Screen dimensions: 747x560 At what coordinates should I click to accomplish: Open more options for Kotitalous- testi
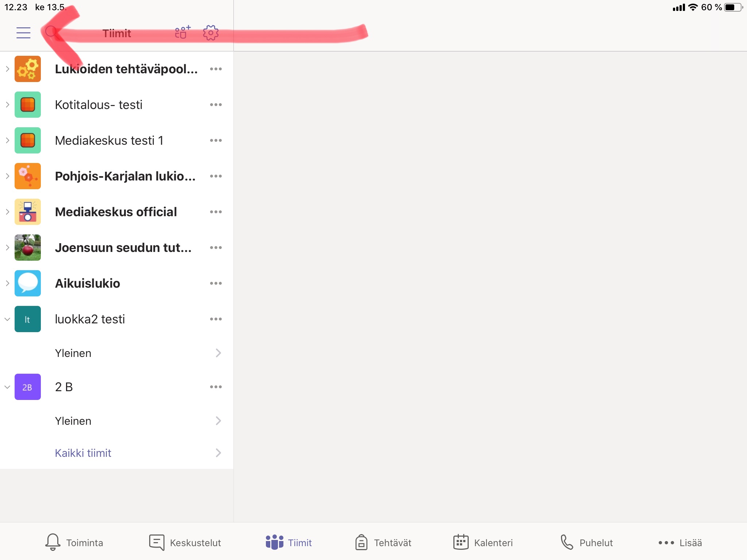216,105
